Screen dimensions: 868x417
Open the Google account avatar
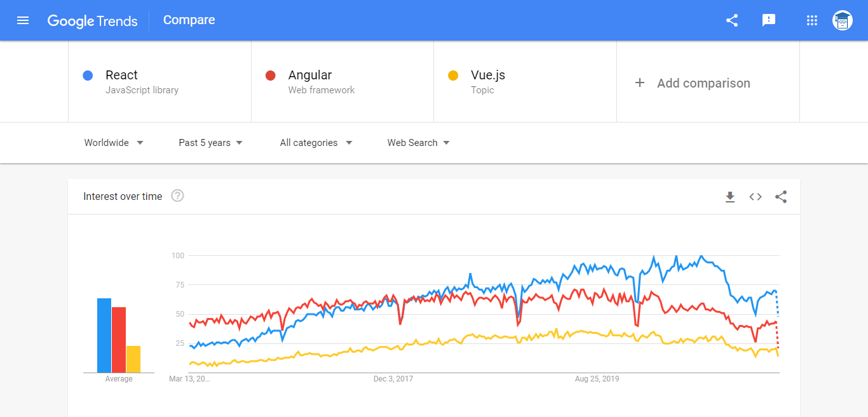tap(843, 20)
